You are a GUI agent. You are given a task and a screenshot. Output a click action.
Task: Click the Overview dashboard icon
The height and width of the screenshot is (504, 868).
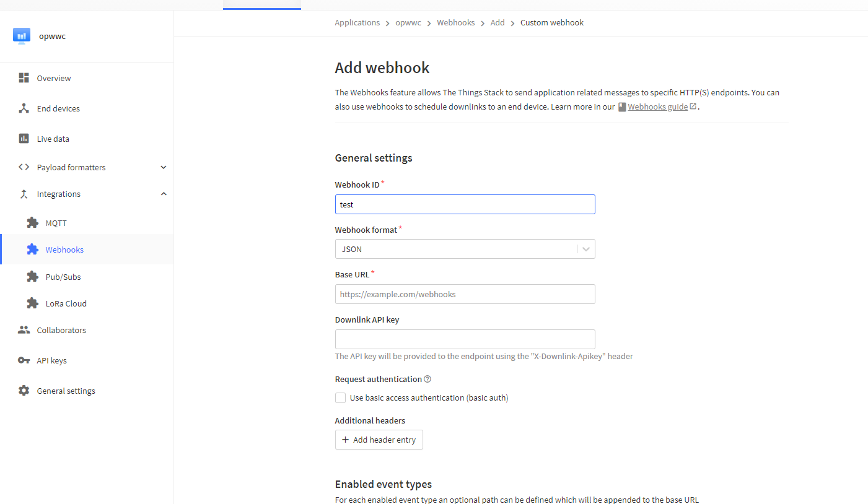[24, 78]
